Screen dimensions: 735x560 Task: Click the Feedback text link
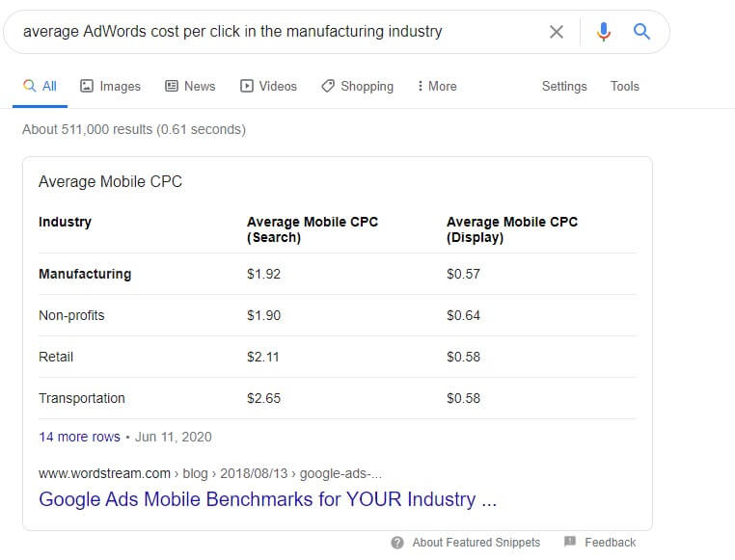pyautogui.click(x=610, y=543)
